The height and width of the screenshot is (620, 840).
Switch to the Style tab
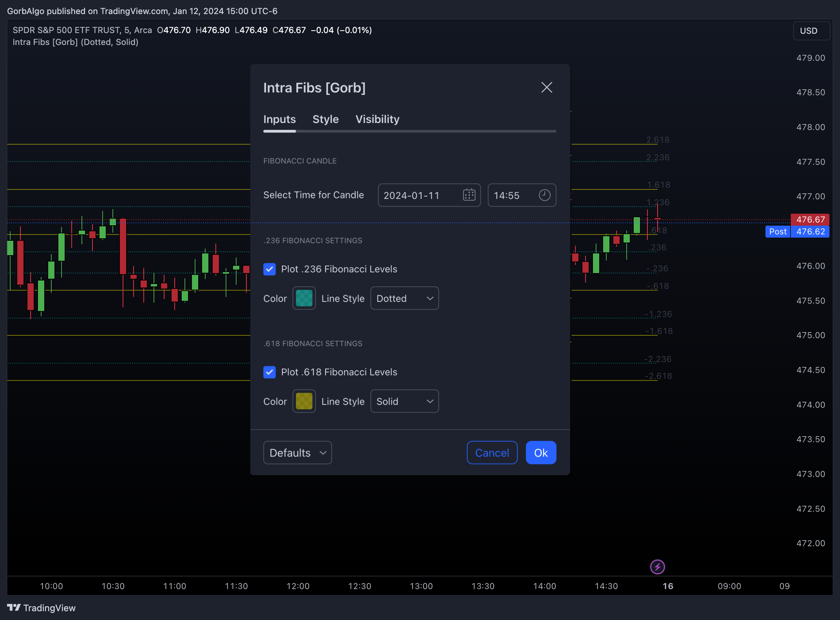pyautogui.click(x=325, y=120)
